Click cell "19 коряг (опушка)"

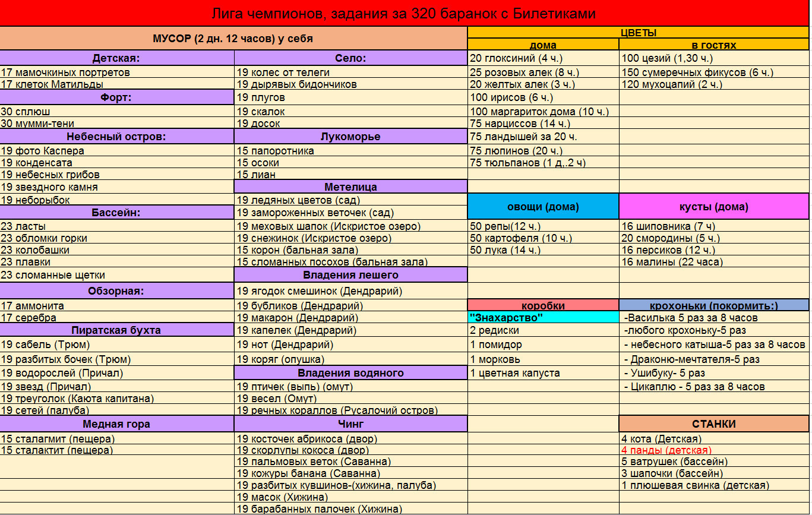tap(350, 359)
